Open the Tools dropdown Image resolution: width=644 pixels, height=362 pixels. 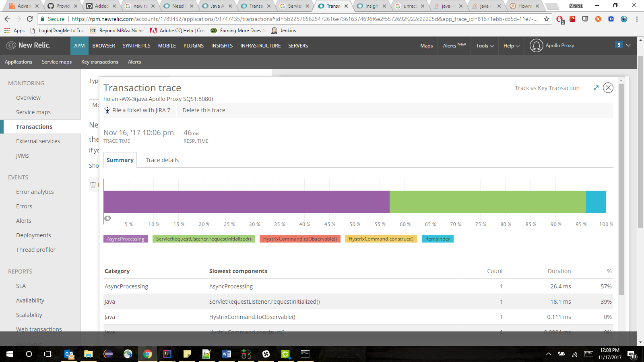tap(485, 45)
